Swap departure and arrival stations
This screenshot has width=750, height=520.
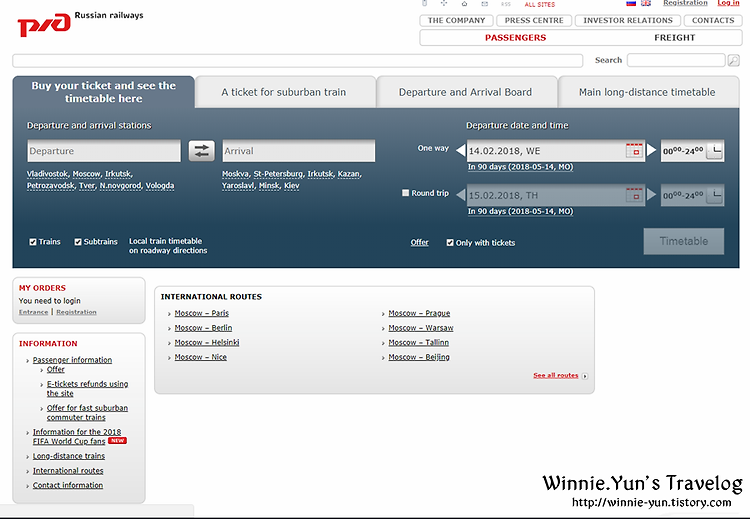pos(201,151)
